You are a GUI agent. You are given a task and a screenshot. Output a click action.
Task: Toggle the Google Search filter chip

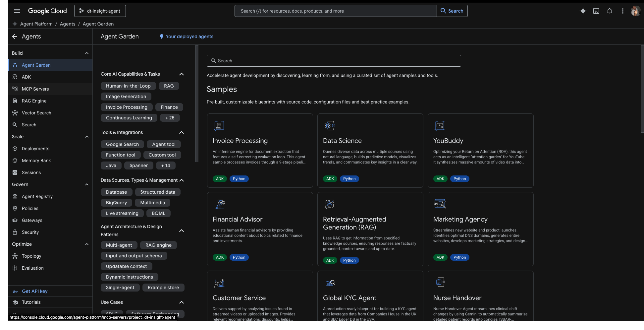[x=122, y=144]
